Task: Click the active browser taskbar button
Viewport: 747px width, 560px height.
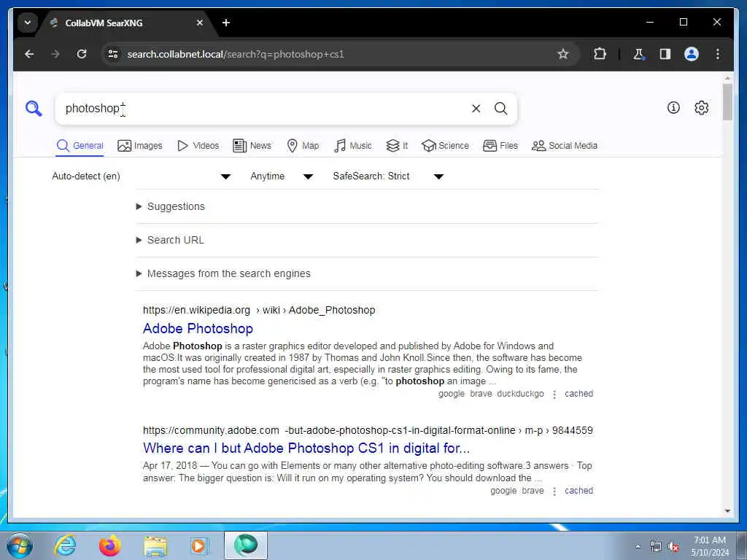Action: click(x=246, y=545)
